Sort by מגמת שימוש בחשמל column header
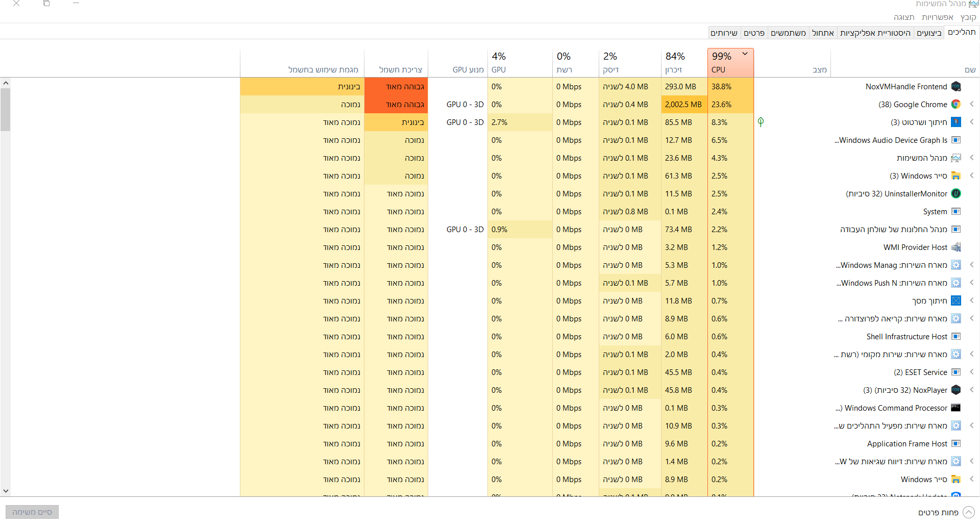The height and width of the screenshot is (527, 980). tap(302, 63)
